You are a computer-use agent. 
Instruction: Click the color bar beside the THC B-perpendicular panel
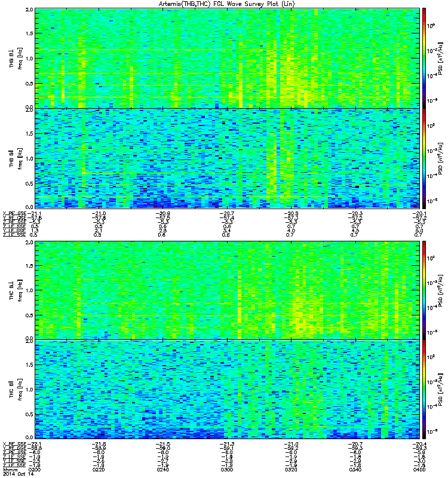[x=424, y=290]
